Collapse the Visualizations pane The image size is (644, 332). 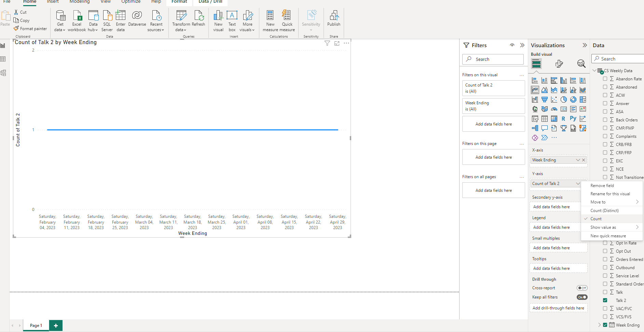coord(585,45)
